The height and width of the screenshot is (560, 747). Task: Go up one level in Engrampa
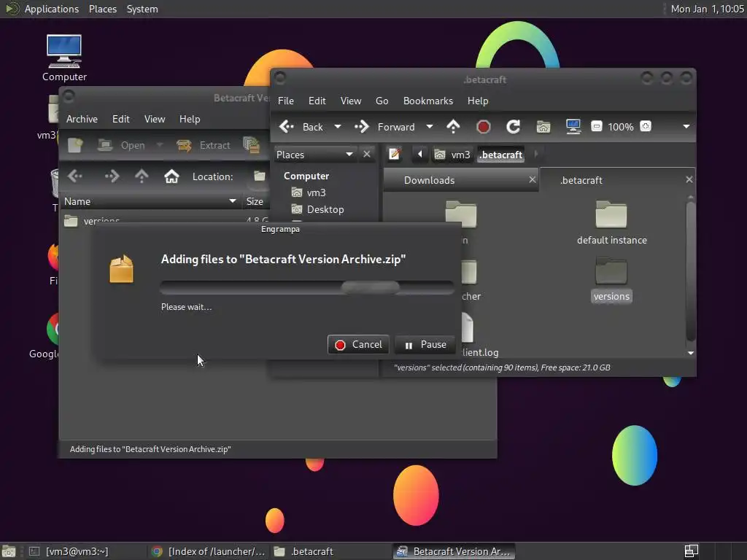point(142,176)
